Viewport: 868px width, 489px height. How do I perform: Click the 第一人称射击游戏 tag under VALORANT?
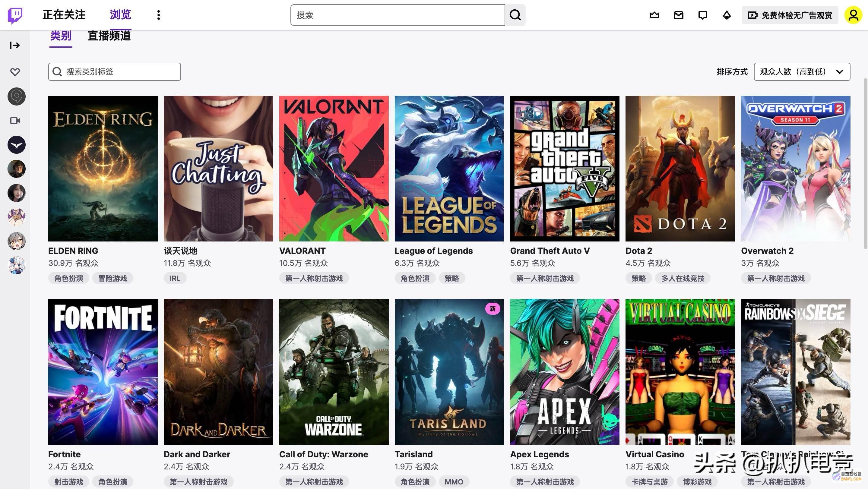[314, 279]
